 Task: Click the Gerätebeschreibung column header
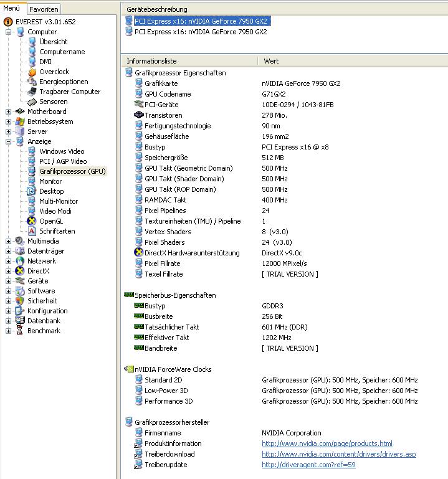tap(284, 9)
